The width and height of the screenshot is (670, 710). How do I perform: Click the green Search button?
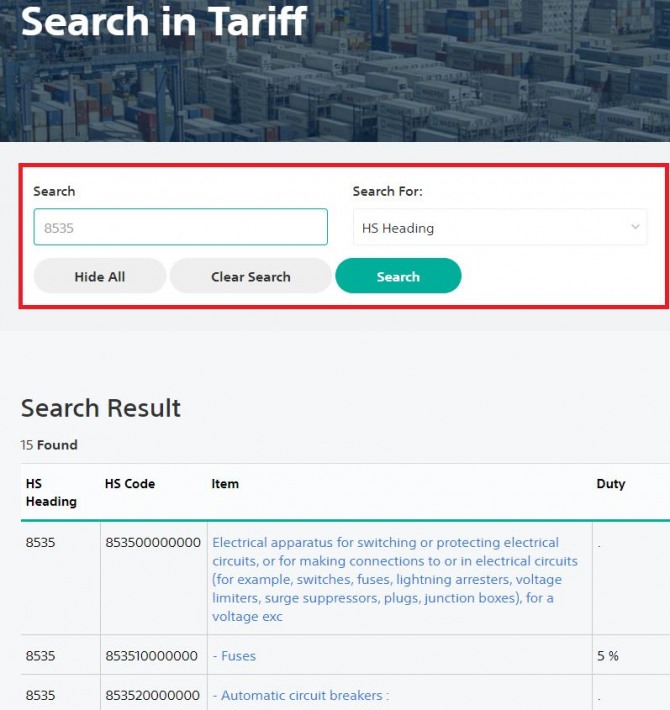coord(398,276)
